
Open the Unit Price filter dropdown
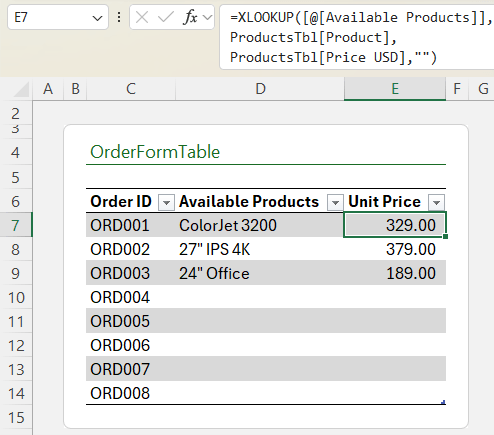point(436,202)
